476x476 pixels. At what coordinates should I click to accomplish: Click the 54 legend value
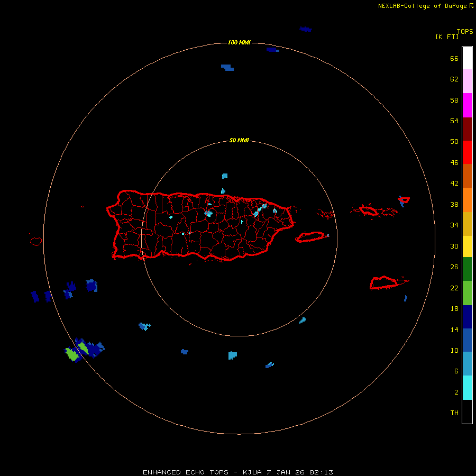click(x=454, y=121)
